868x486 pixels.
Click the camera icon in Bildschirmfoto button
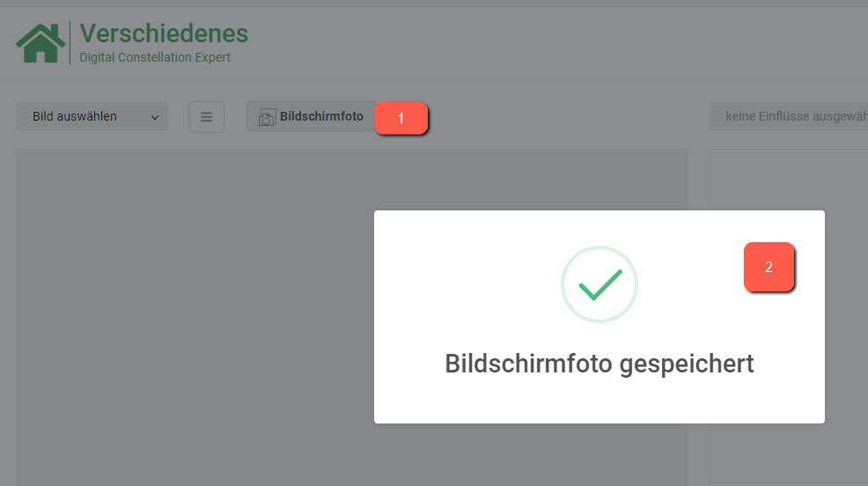pyautogui.click(x=267, y=117)
